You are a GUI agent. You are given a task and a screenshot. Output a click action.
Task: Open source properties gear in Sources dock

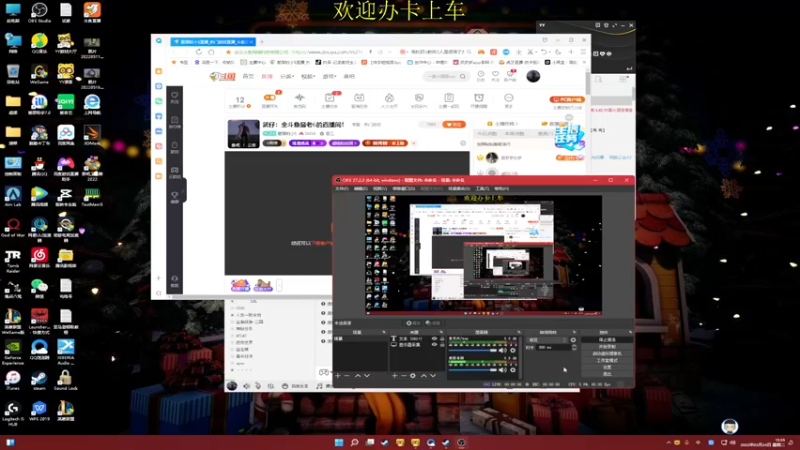[413, 376]
